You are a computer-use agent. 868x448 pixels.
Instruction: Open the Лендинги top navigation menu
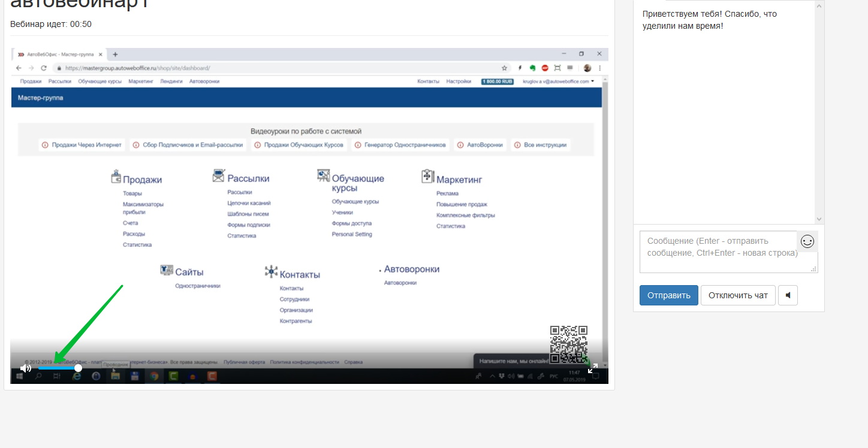click(171, 81)
